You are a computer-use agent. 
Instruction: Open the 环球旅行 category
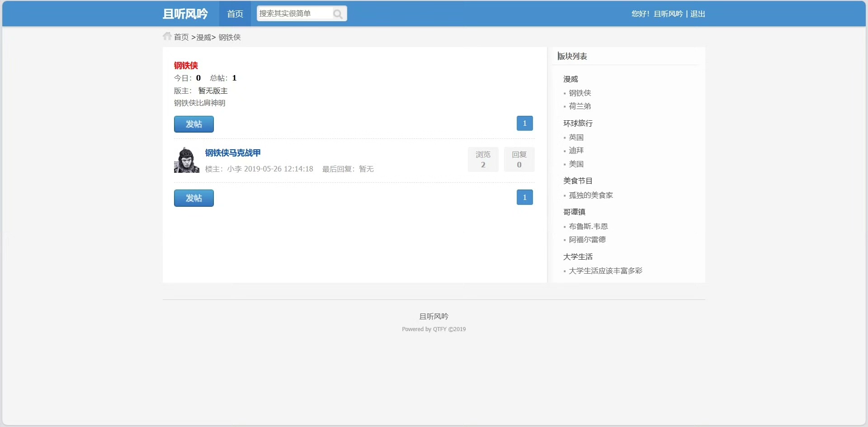click(x=578, y=123)
